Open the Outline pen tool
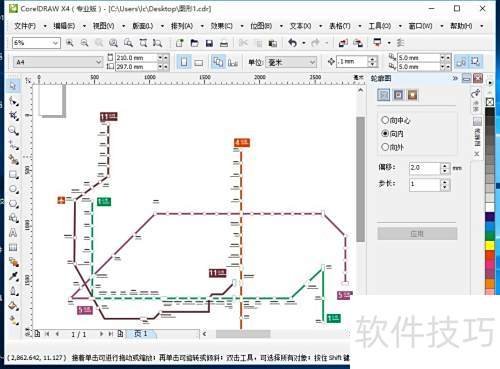The height and width of the screenshot is (369, 500). (x=13, y=291)
